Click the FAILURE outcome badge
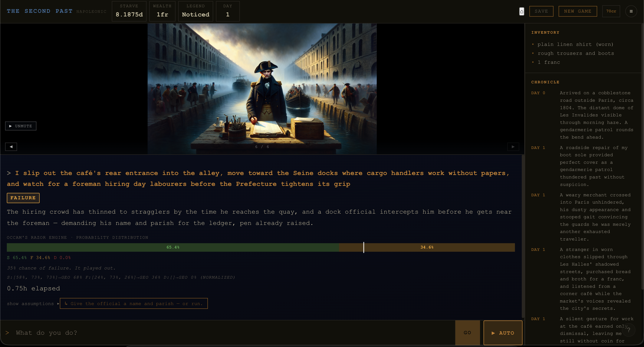The width and height of the screenshot is (644, 347). pos(23,198)
